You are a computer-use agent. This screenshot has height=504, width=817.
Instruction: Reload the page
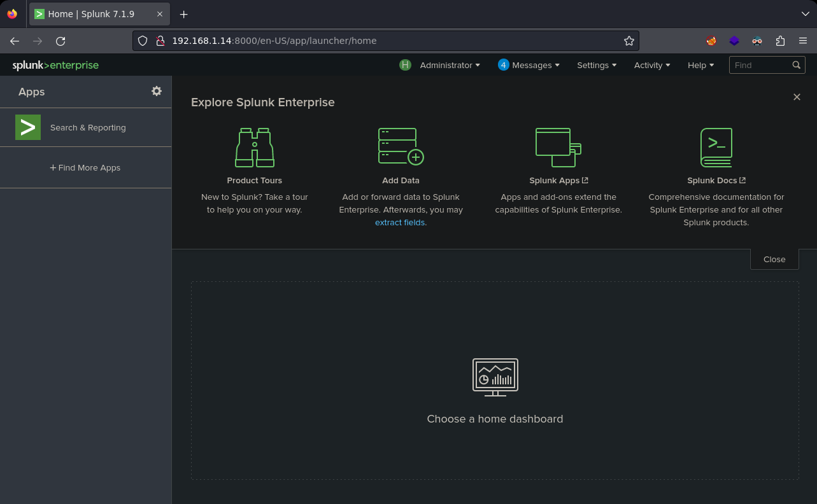point(60,41)
